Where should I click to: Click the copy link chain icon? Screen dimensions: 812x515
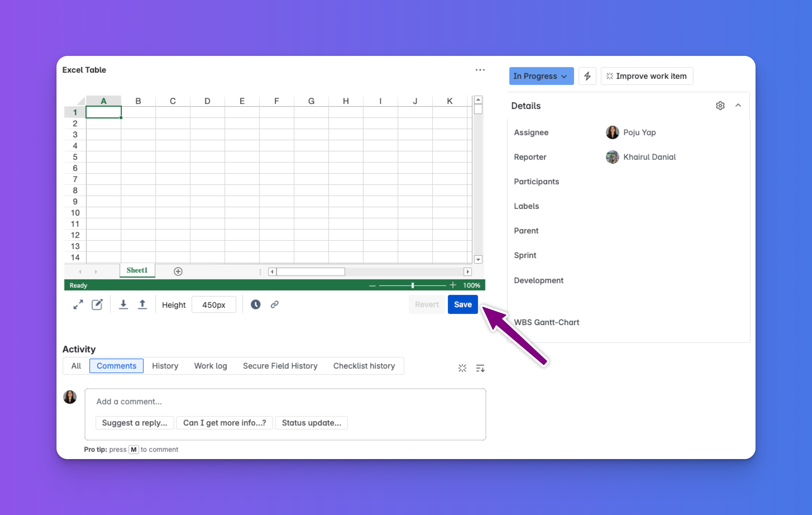point(275,304)
